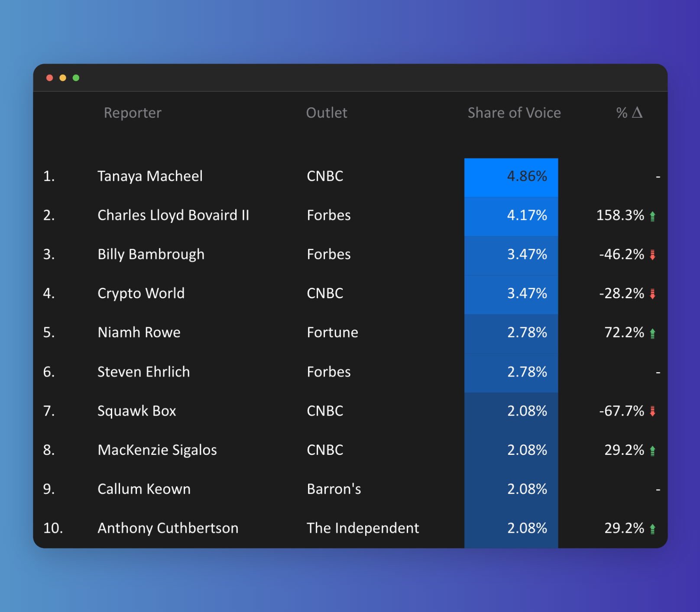Screen dimensions: 700x612
Task: Click The Independent outlet name
Action: [363, 528]
